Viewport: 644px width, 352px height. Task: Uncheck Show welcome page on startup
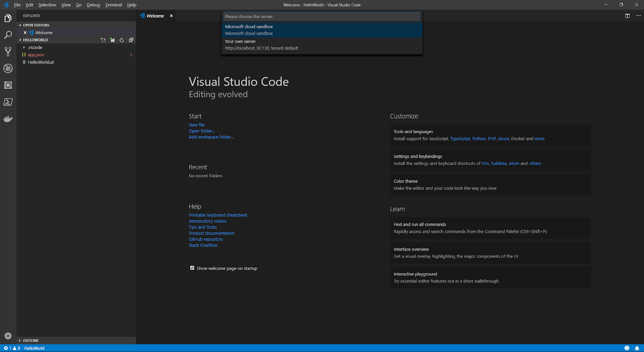pos(192,268)
